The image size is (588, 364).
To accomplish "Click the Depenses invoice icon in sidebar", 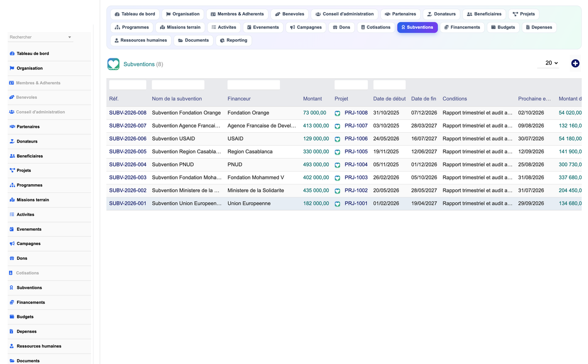I will (11, 331).
